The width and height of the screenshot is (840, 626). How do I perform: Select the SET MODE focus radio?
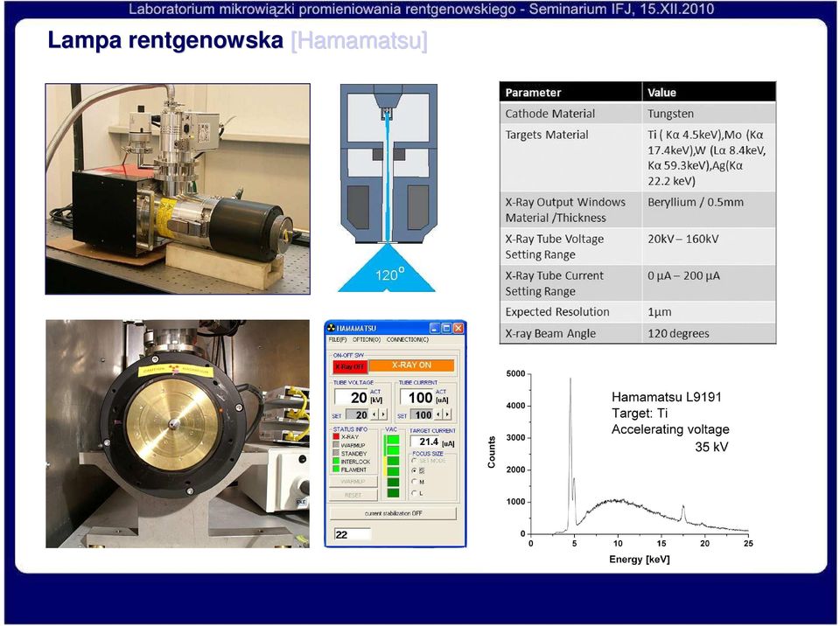(414, 461)
